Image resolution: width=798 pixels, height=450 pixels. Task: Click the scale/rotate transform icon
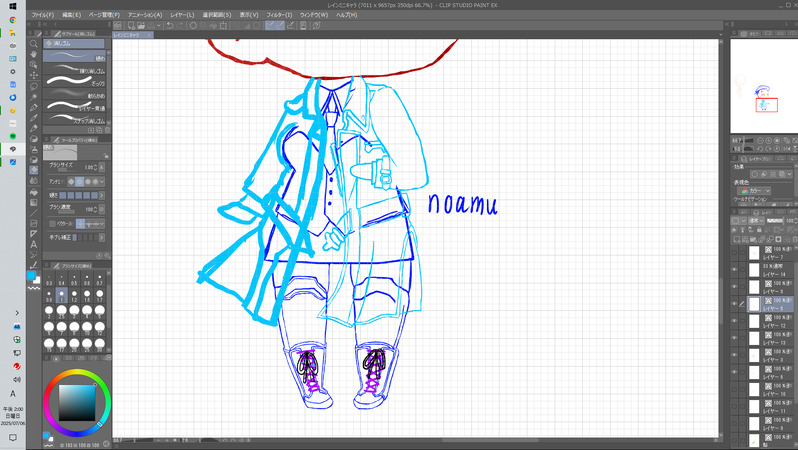coord(223,25)
